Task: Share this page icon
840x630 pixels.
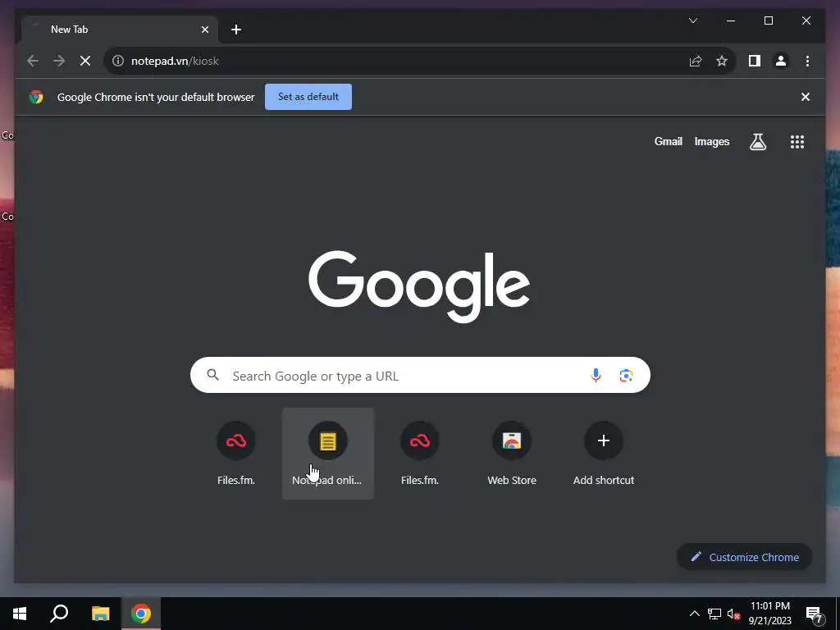Action: tap(696, 61)
